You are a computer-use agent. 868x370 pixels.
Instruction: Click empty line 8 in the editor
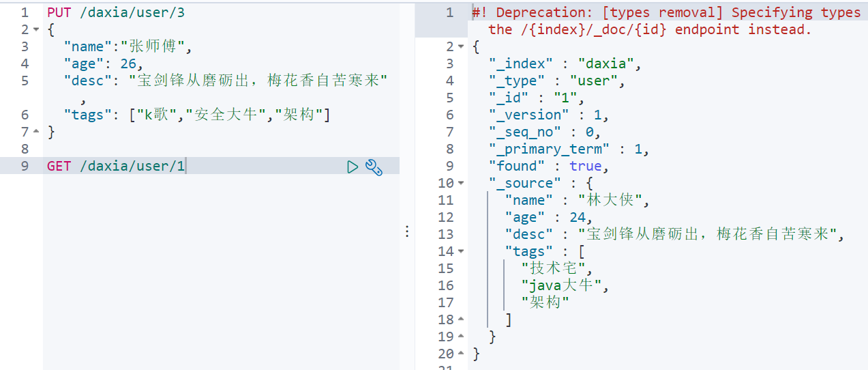point(221,149)
